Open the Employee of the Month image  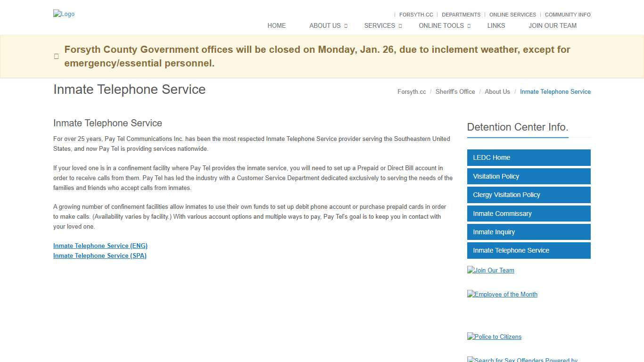(x=502, y=294)
